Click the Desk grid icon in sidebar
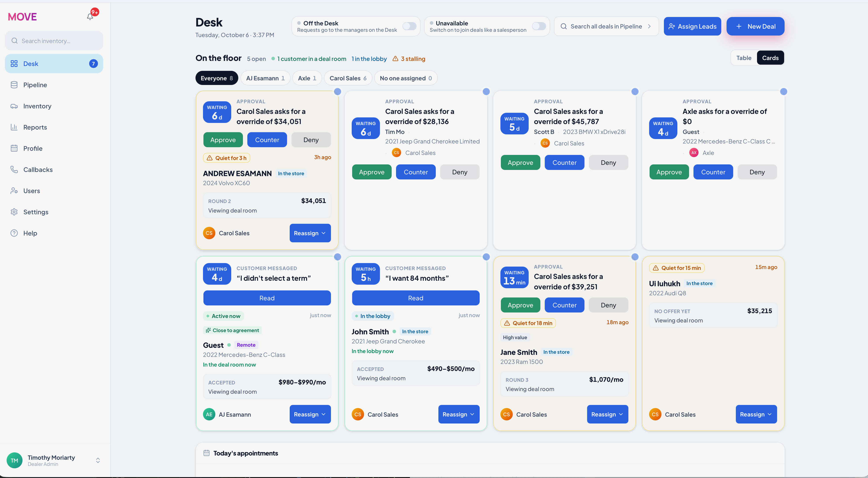The image size is (868, 478). [x=14, y=64]
